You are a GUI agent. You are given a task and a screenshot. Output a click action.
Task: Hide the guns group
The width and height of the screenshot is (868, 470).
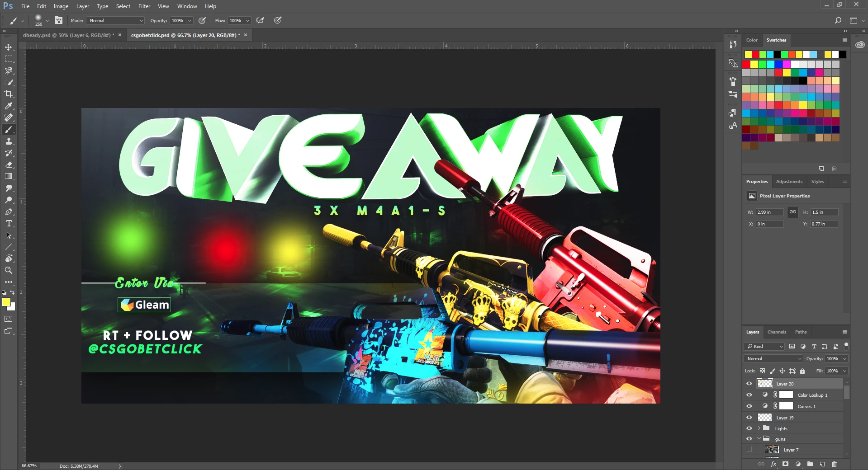(x=749, y=439)
